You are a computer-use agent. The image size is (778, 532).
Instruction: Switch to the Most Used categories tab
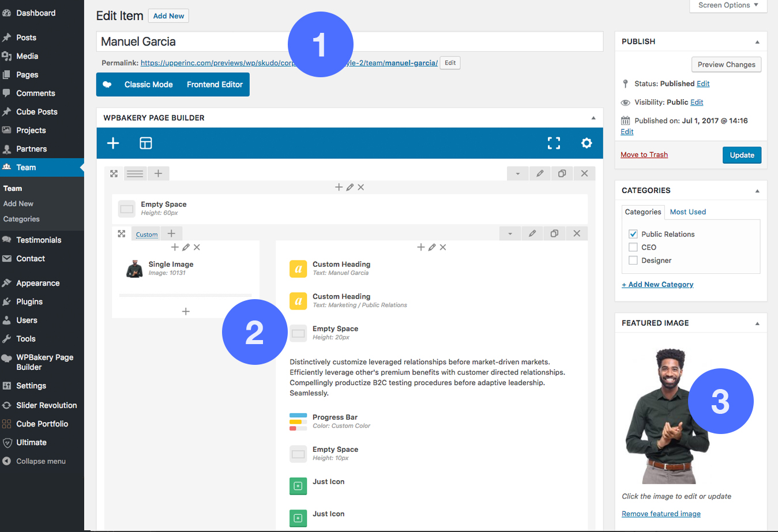coord(687,212)
